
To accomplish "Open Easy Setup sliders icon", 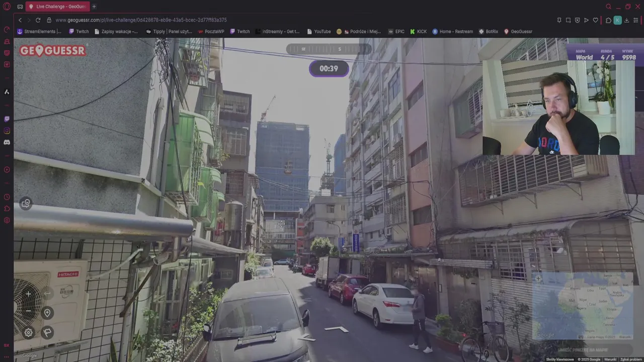I will pos(636,20).
